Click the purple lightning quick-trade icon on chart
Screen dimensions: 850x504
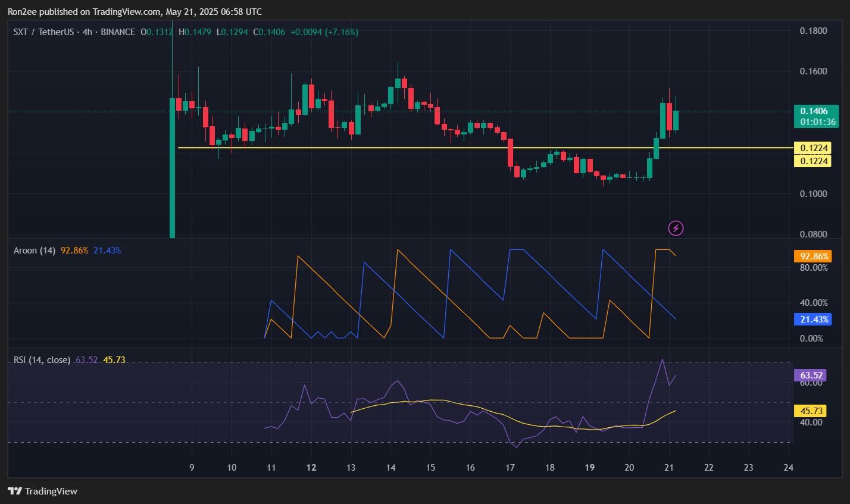(x=676, y=228)
